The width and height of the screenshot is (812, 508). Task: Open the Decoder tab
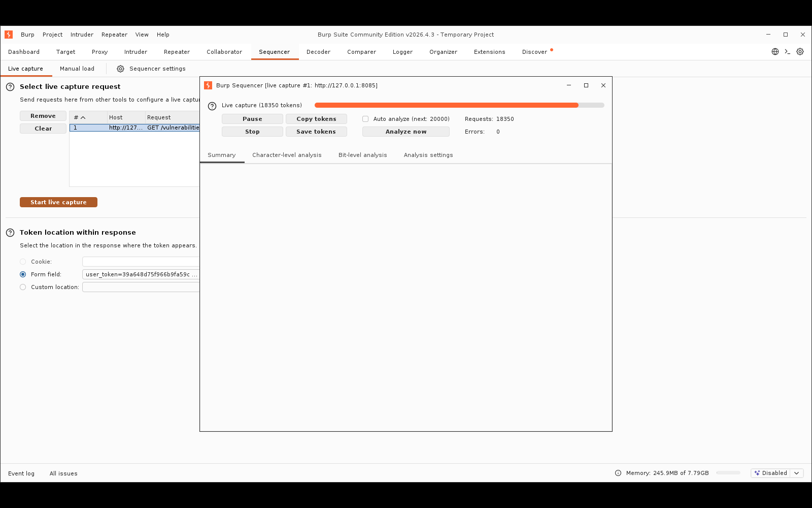coord(318,52)
